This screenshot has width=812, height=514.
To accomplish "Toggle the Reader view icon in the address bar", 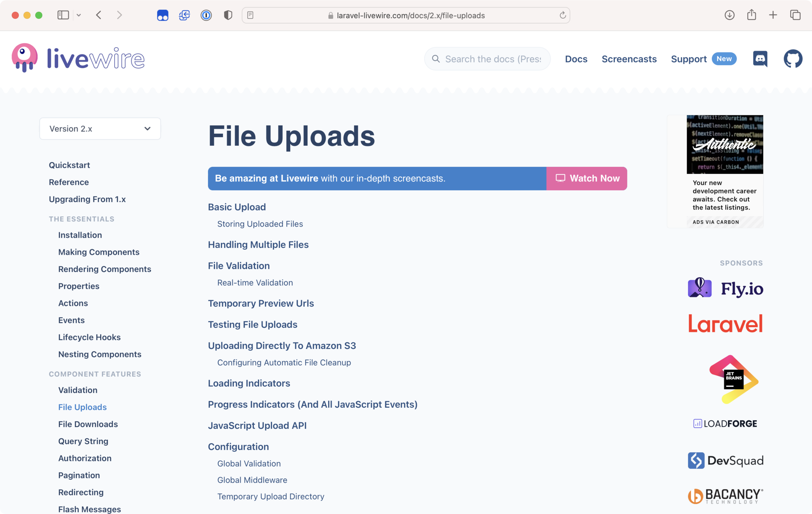I will (x=250, y=15).
